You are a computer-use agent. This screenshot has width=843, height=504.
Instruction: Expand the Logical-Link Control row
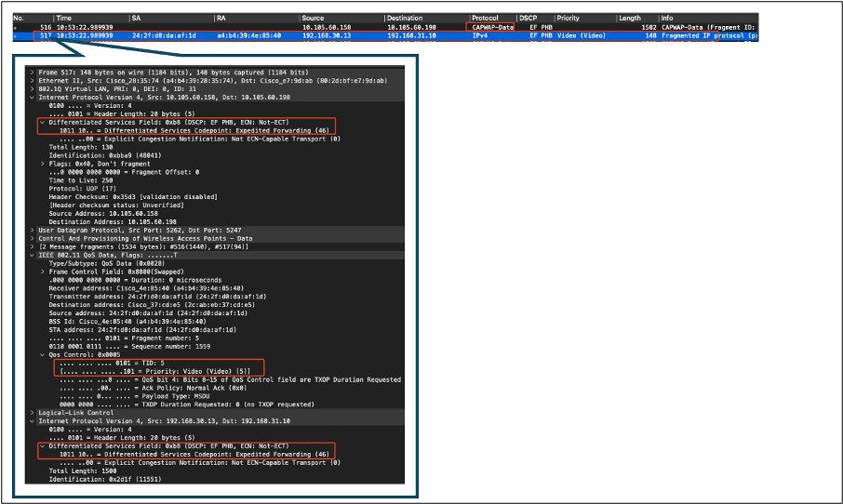tap(33, 413)
